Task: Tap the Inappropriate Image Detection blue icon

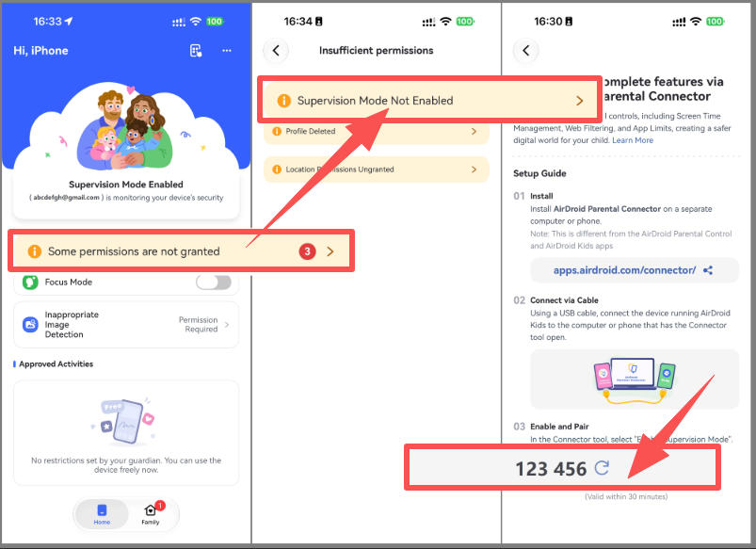Action: tap(30, 325)
